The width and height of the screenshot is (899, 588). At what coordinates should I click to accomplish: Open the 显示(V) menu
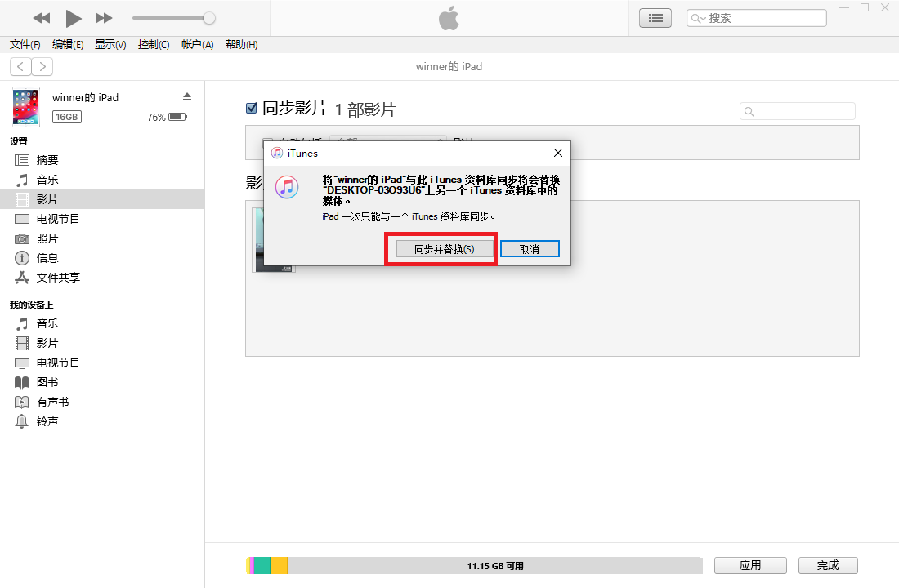(x=110, y=45)
